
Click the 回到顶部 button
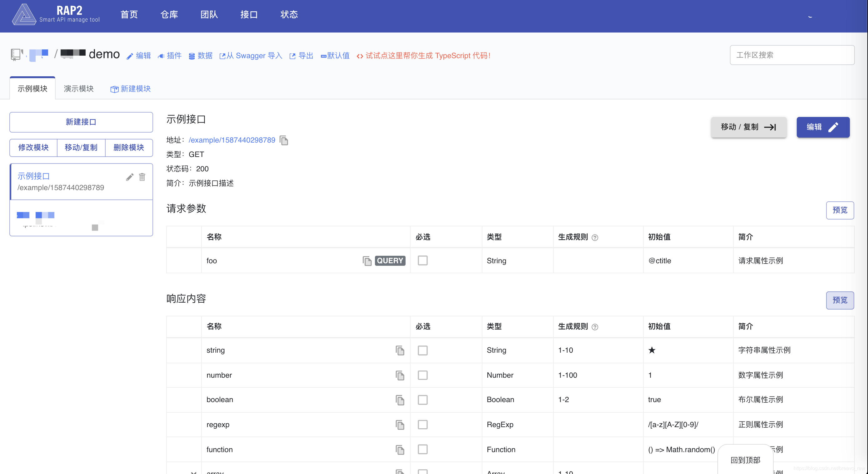(745, 460)
